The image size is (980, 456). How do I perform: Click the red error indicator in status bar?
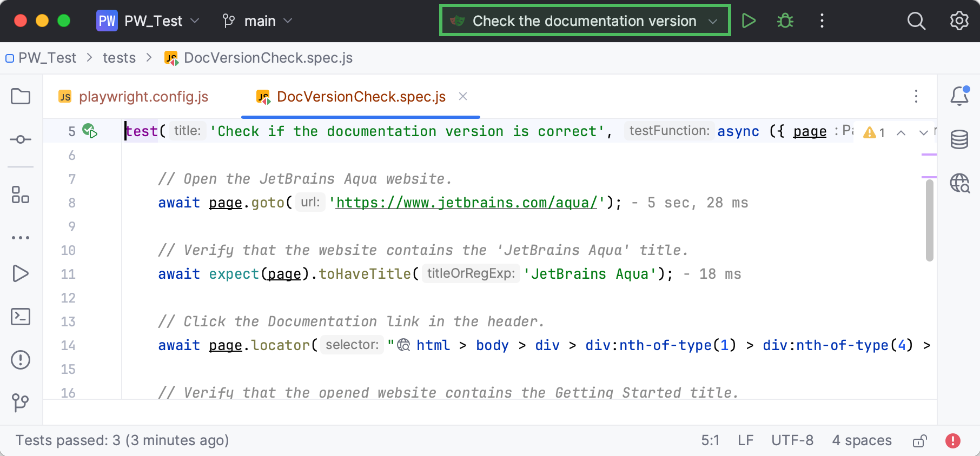pyautogui.click(x=953, y=441)
